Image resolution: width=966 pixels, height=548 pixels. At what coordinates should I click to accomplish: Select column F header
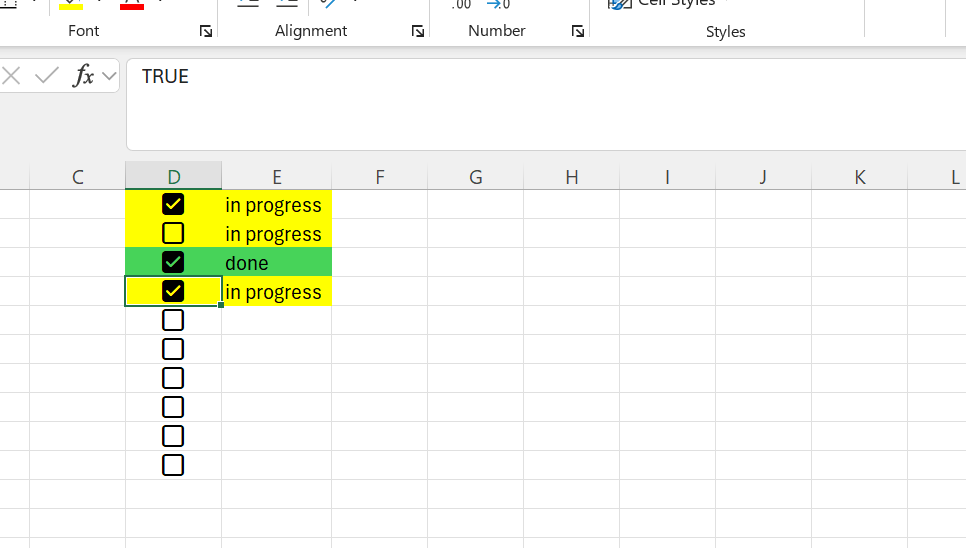pos(380,177)
